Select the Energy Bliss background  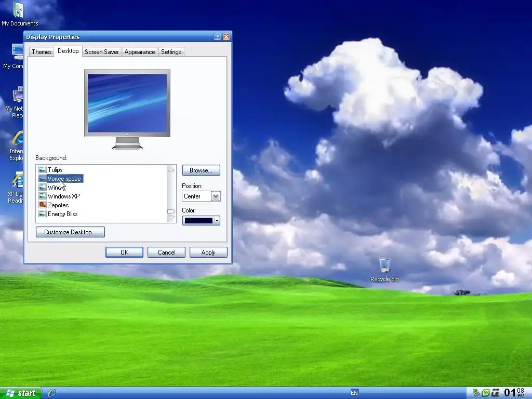coord(62,214)
